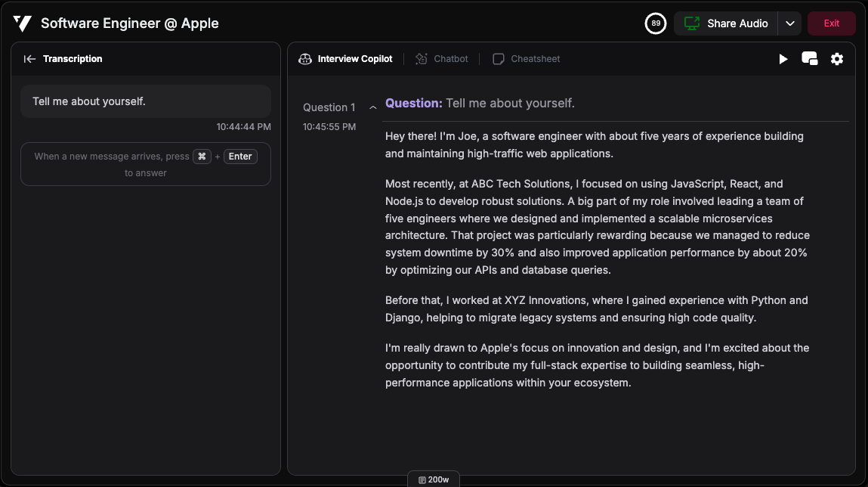Switch to the Chatbot tab
868x487 pixels.
point(451,59)
